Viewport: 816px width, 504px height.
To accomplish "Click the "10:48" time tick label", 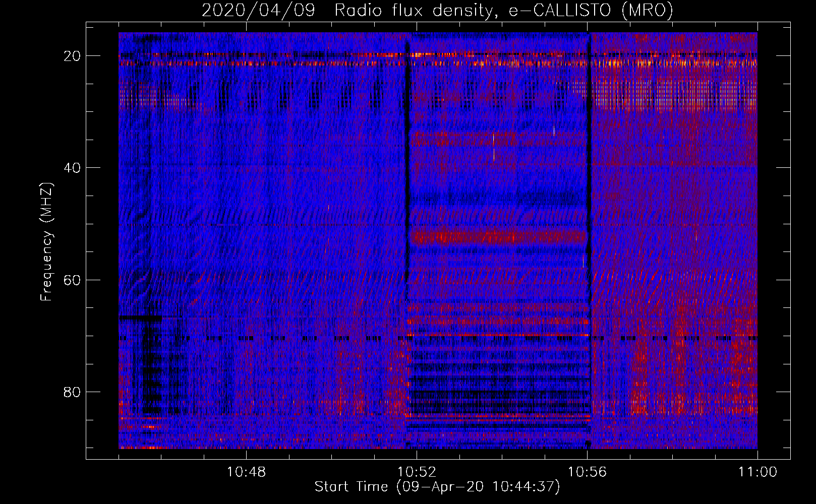I will coord(246,472).
